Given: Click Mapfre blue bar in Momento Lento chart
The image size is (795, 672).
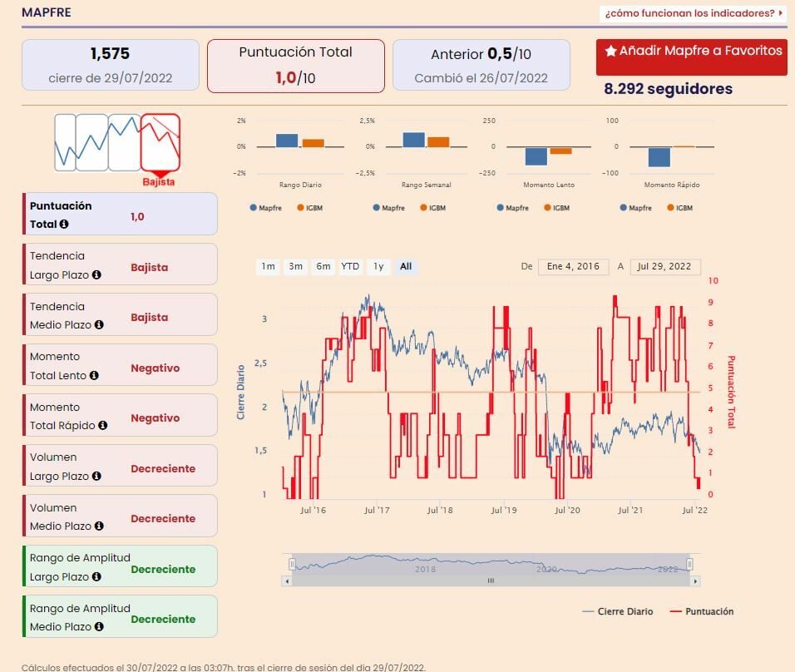Looking at the screenshot, I should coord(536,156).
